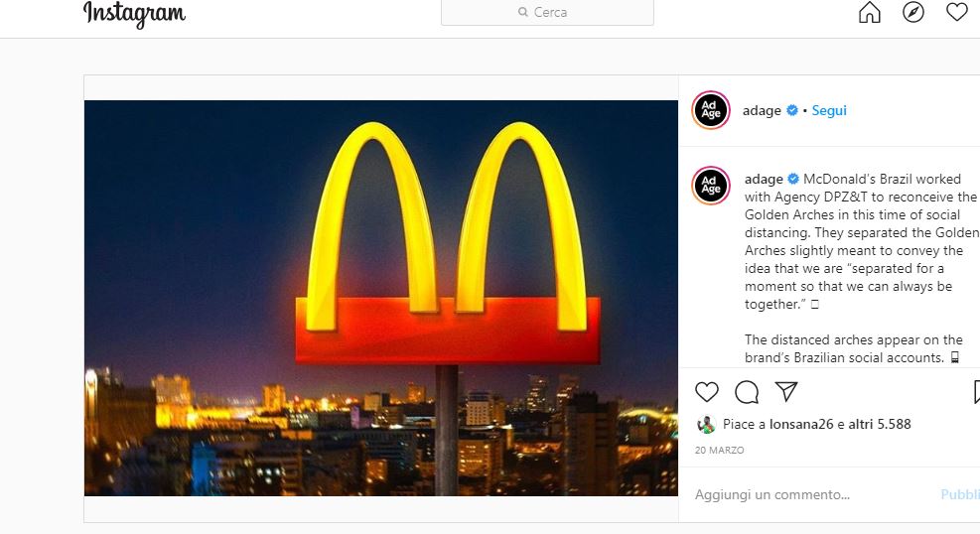The height and width of the screenshot is (534, 980).
Task: Like the post with the heart icon
Action: pyautogui.click(x=707, y=392)
